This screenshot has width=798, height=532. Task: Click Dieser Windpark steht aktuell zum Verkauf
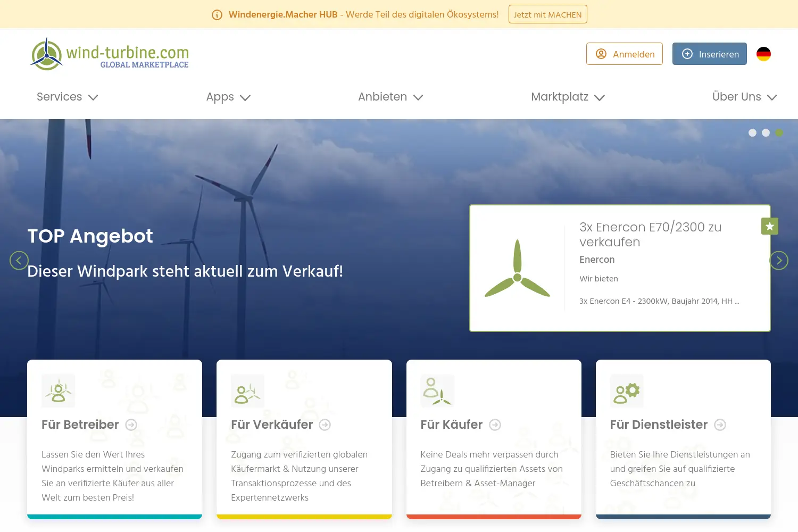click(185, 271)
